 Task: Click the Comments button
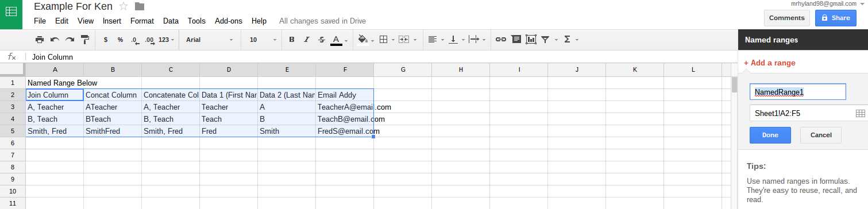(786, 18)
